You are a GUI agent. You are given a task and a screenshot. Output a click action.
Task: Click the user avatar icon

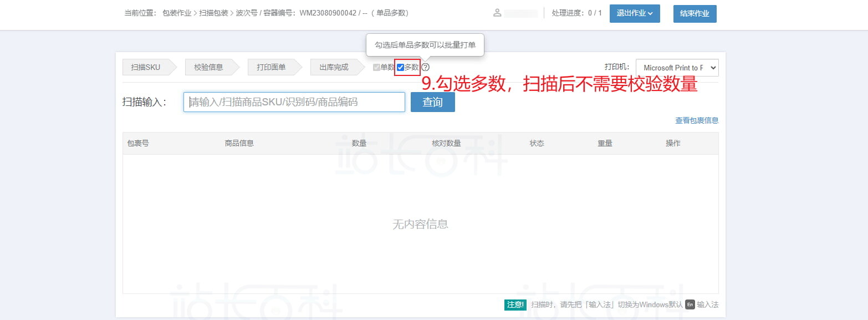coord(497,13)
